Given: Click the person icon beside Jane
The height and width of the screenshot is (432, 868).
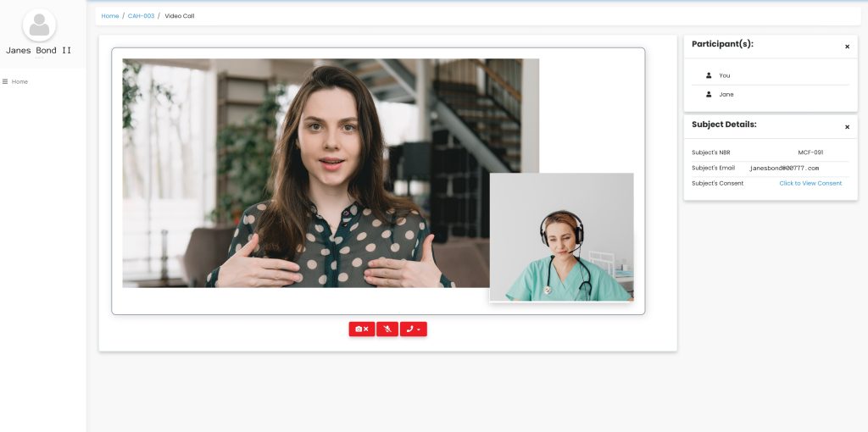Looking at the screenshot, I should [x=709, y=94].
